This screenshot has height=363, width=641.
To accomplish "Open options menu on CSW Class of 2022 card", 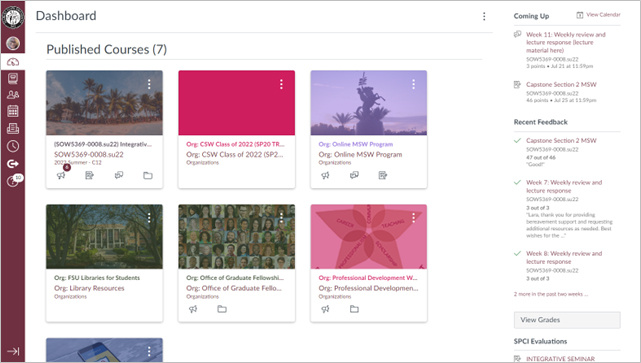I will (281, 84).
